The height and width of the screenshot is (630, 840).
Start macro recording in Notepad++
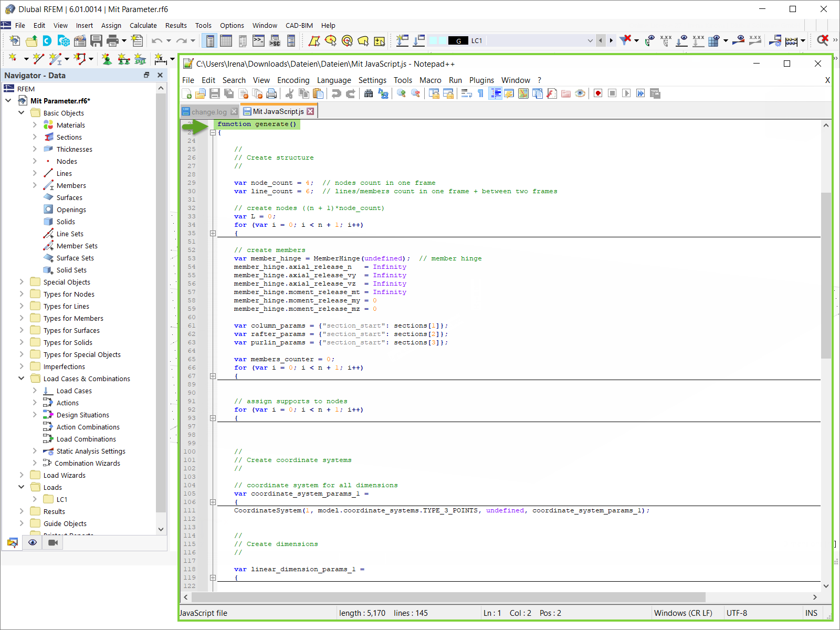(x=598, y=93)
